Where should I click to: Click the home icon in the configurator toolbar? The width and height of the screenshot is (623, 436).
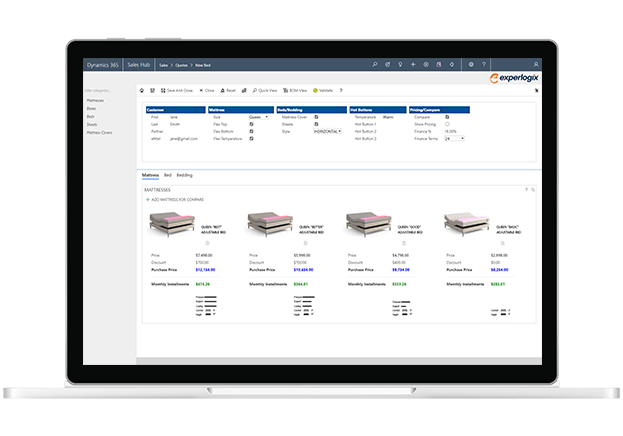click(142, 91)
